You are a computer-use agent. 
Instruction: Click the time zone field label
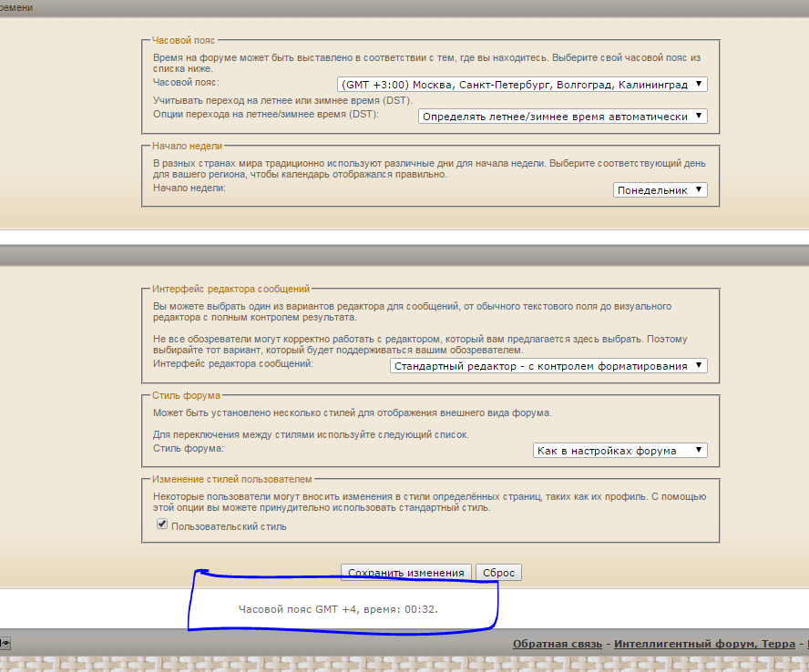point(186,82)
